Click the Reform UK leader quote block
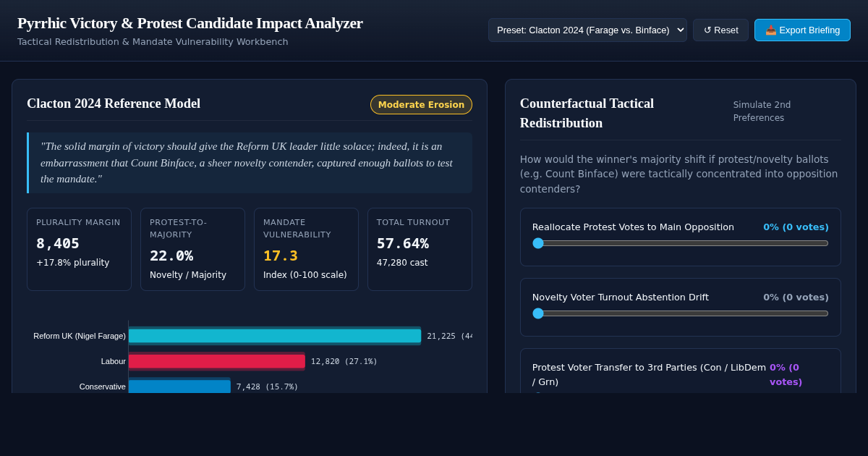This screenshot has width=868, height=456. 250,163
